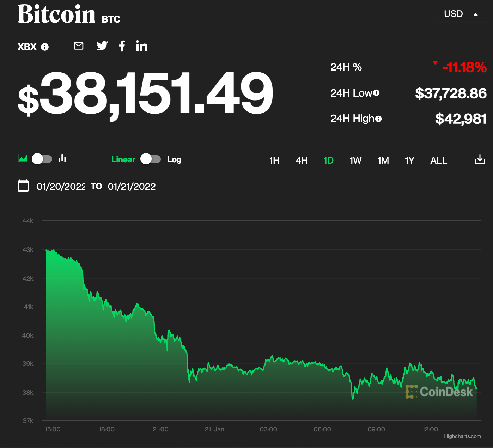Toggle between area and bar chart

pos(42,159)
